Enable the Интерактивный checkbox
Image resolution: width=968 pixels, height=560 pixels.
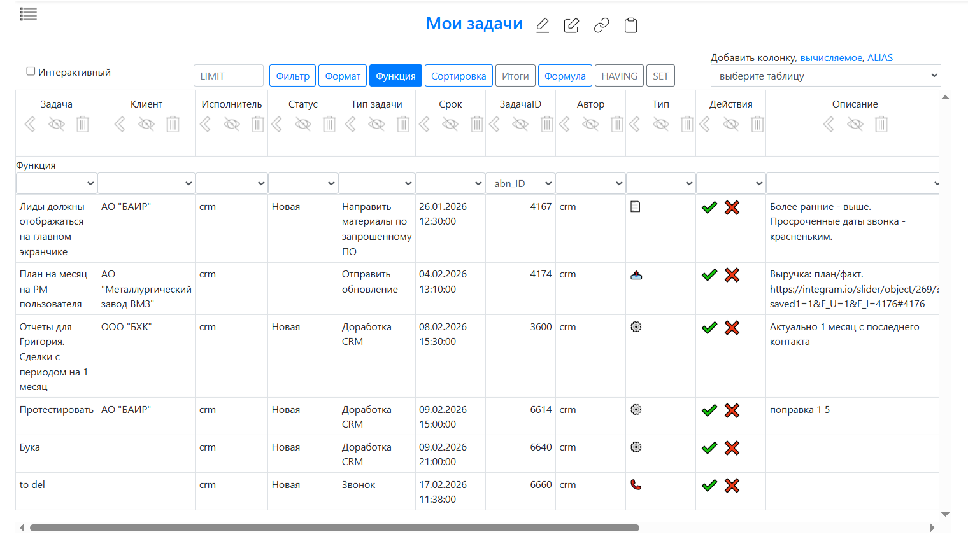point(31,71)
